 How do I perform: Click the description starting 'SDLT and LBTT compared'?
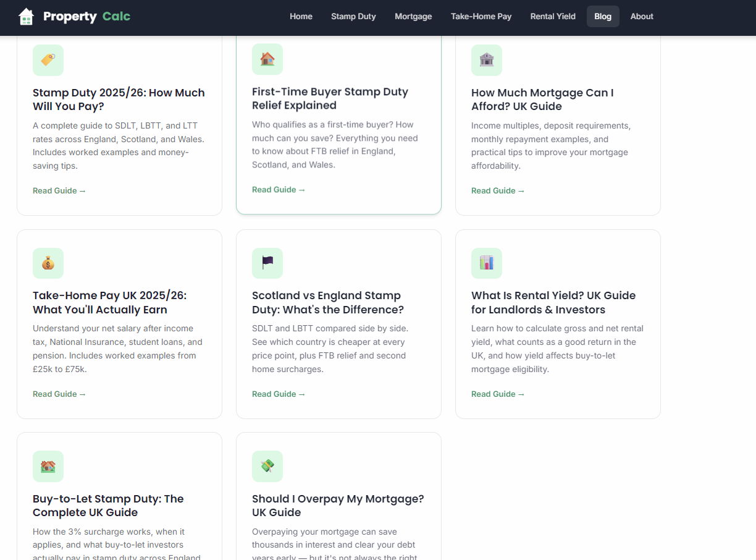pos(330,349)
